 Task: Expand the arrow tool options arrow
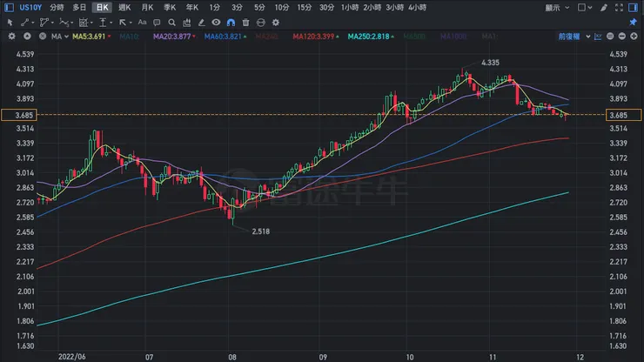(x=131, y=23)
